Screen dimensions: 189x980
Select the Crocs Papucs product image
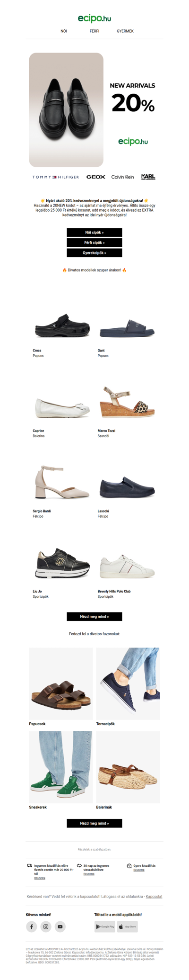pyautogui.click(x=62, y=325)
